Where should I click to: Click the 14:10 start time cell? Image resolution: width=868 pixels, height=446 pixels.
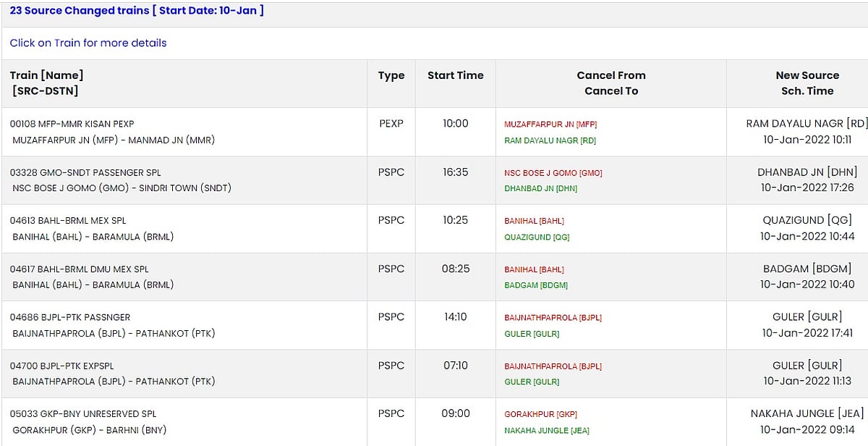pyautogui.click(x=455, y=317)
